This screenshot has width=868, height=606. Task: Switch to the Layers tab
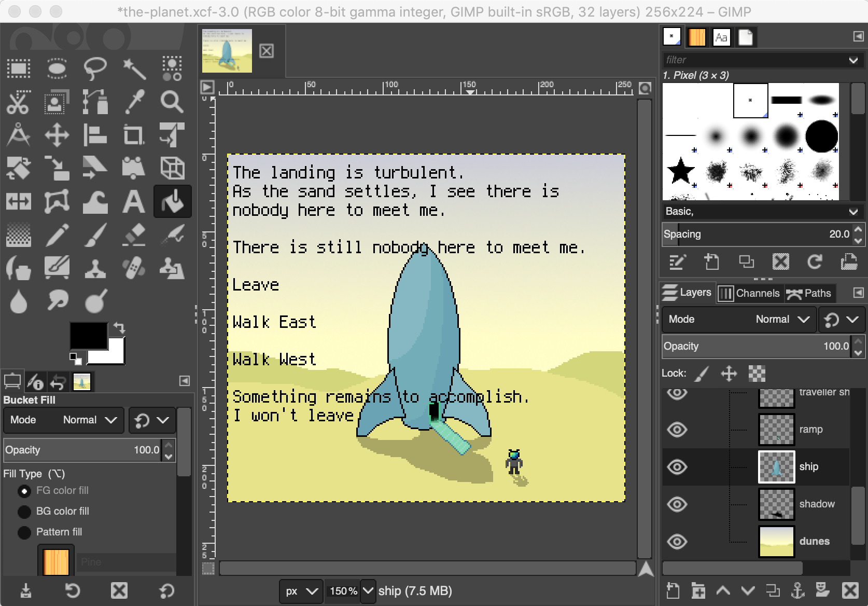point(688,293)
